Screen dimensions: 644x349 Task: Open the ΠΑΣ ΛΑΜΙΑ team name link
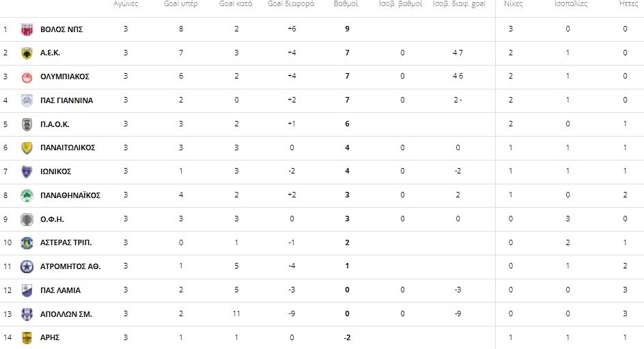tap(60, 290)
